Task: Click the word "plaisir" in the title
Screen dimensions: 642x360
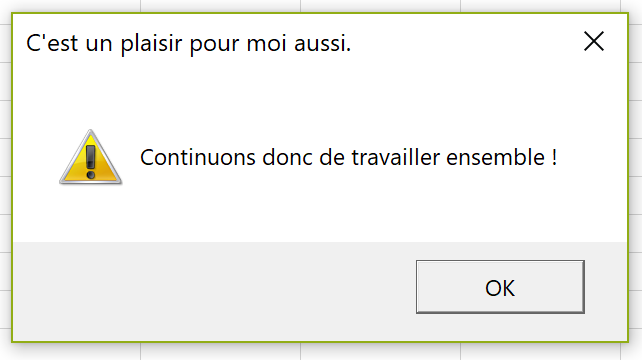Action: pos(151,43)
